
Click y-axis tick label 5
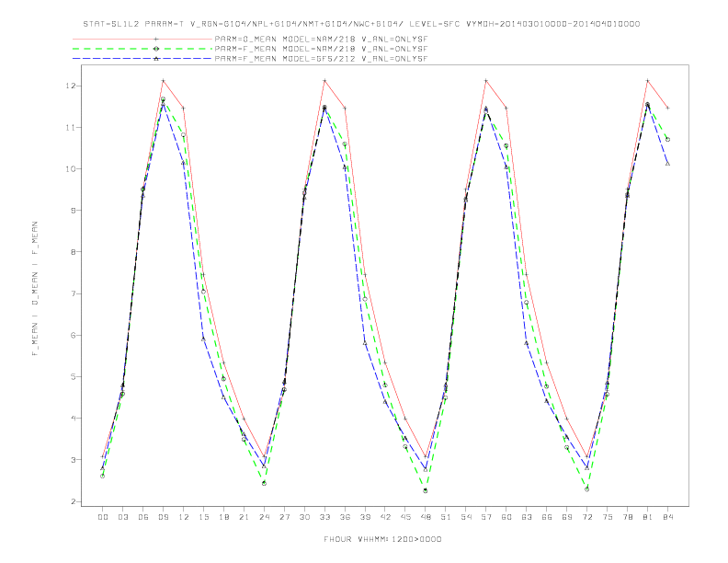click(x=74, y=377)
